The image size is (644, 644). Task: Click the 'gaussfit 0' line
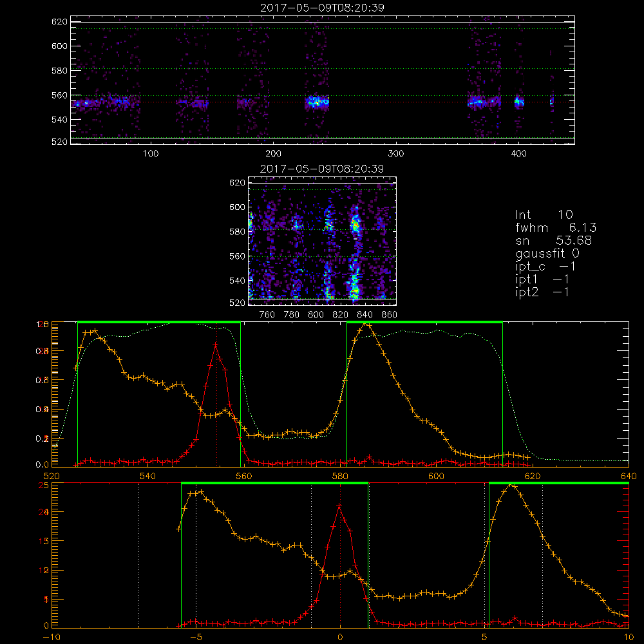[x=547, y=253]
